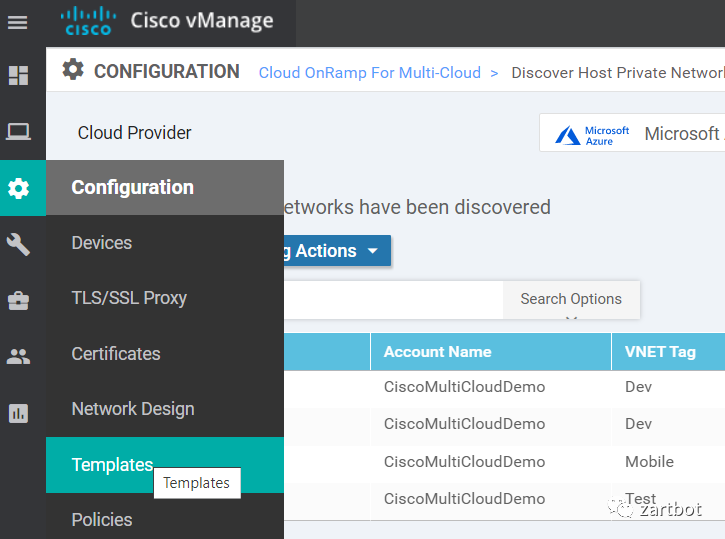Open the hamburger navigation menu

click(18, 22)
